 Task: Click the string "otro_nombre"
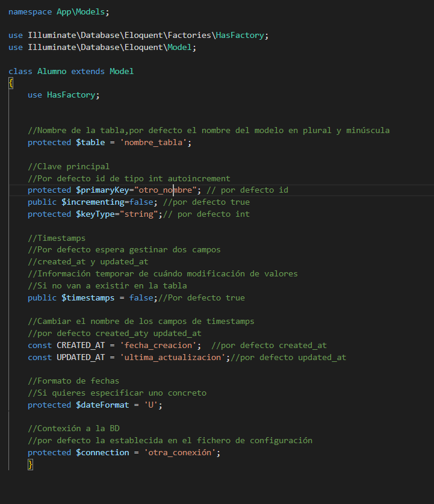[165, 190]
